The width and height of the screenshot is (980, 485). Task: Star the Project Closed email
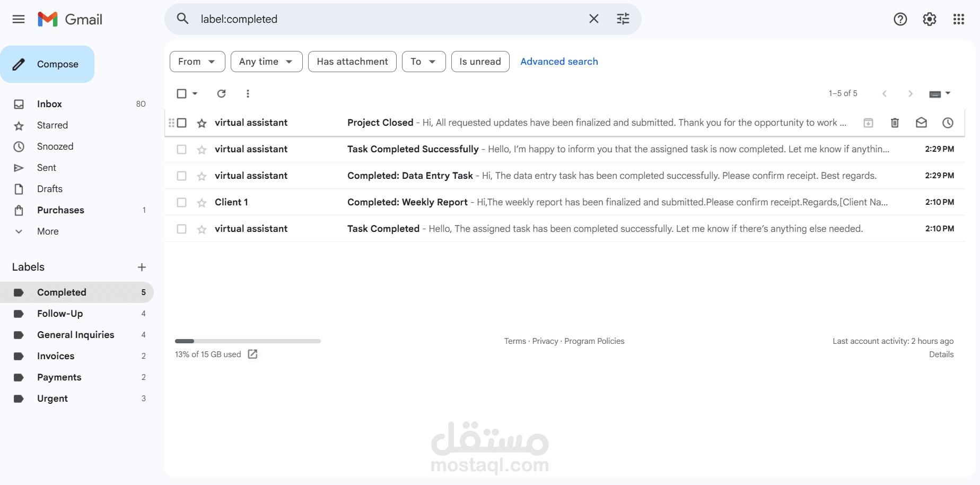tap(202, 123)
